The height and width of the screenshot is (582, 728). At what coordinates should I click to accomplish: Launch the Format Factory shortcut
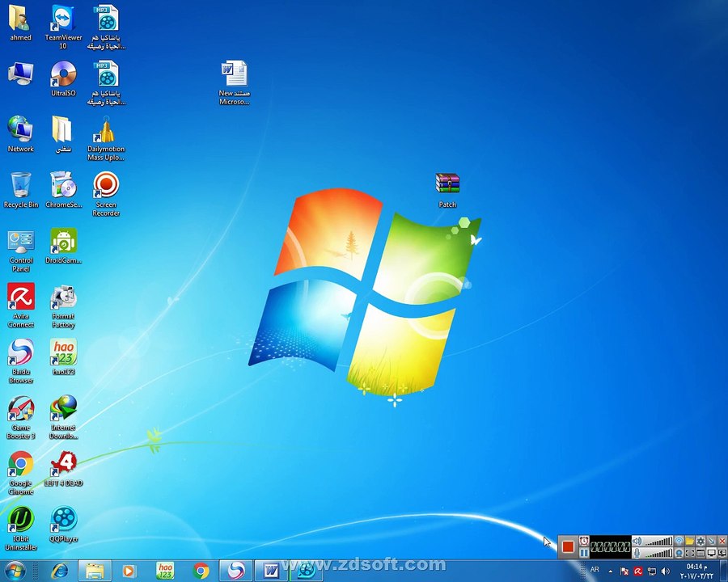[63, 306]
